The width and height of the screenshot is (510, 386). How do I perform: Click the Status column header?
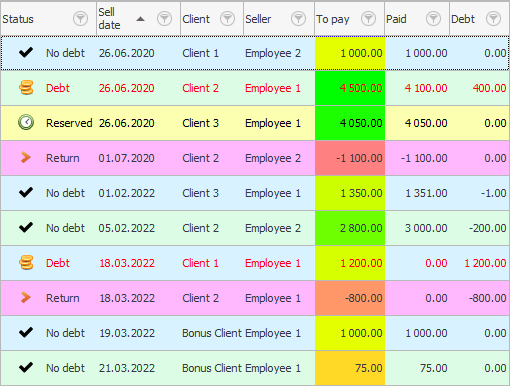[x=48, y=19]
